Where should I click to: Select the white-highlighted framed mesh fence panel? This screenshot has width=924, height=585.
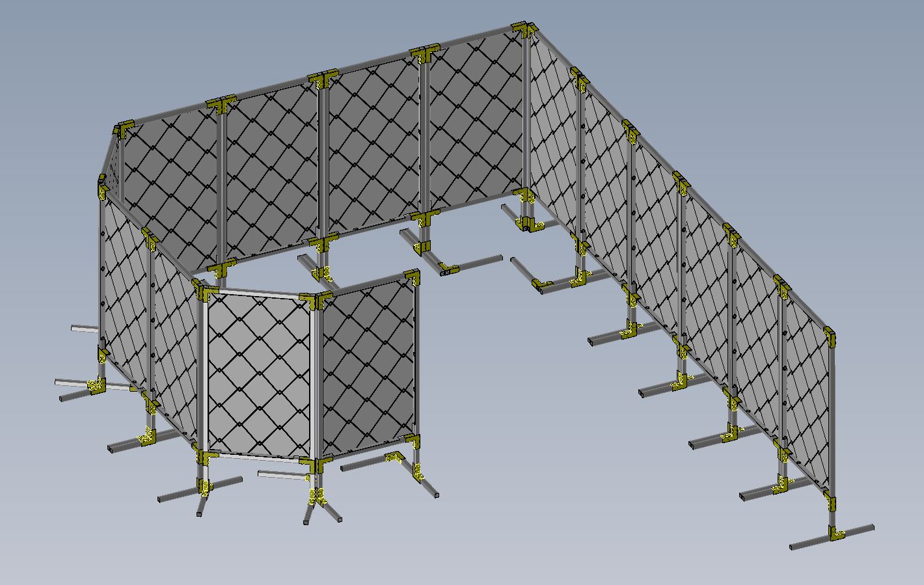(258, 374)
